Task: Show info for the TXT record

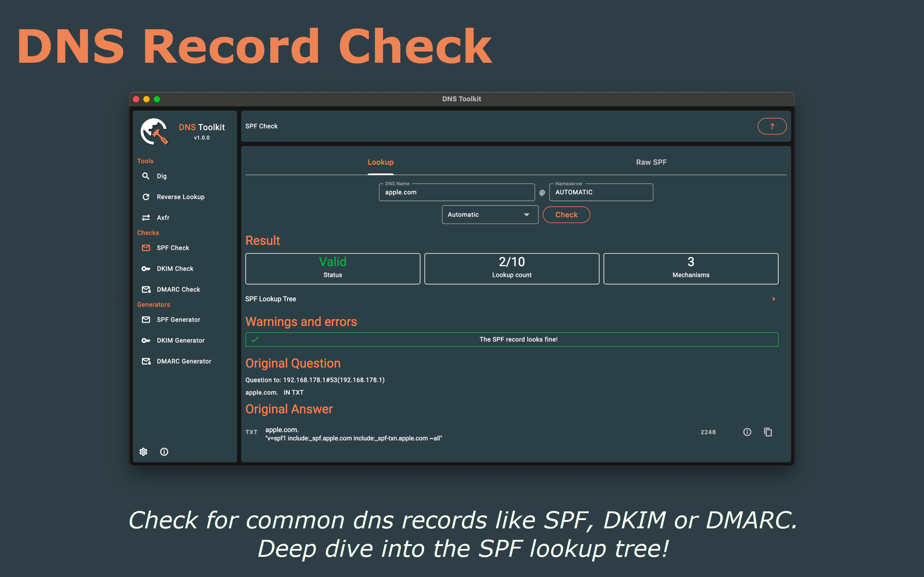Action: pyautogui.click(x=747, y=432)
